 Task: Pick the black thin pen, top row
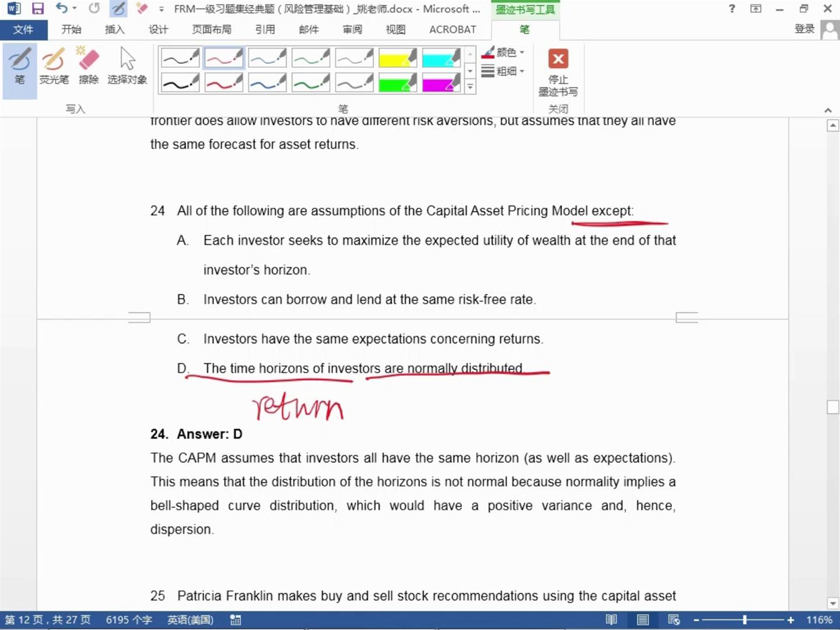tap(180, 58)
